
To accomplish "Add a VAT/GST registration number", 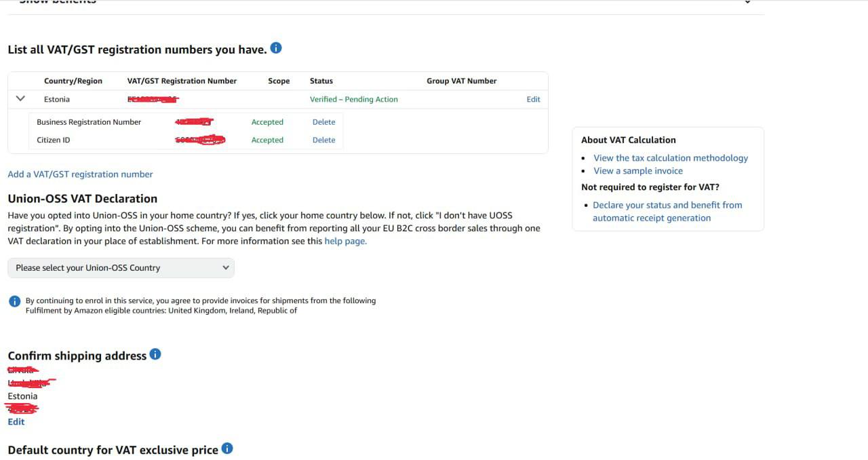I will click(80, 174).
